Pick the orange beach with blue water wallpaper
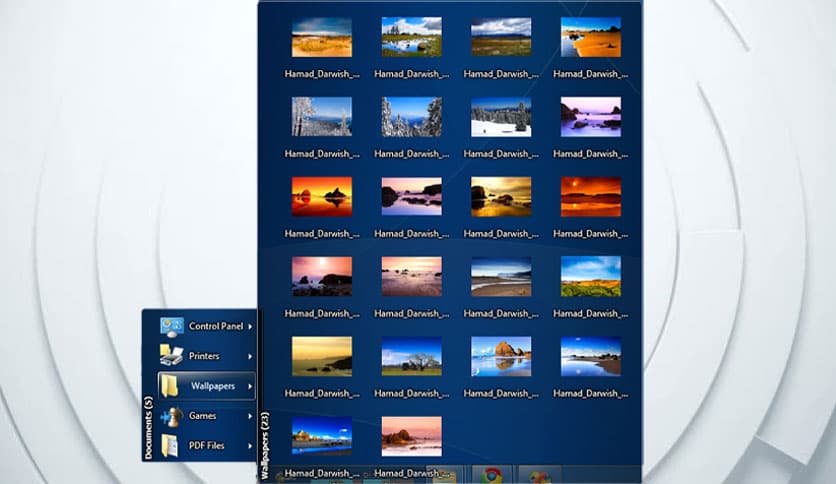 (591, 37)
